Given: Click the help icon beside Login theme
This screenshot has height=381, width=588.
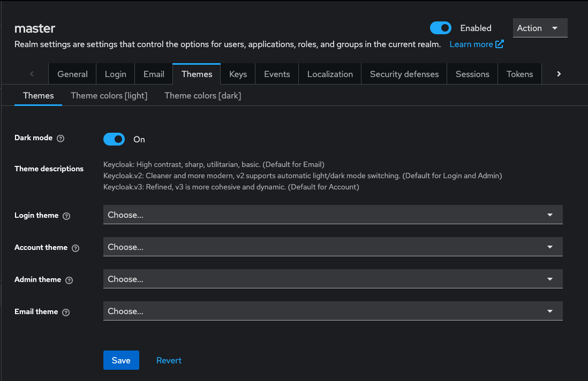Looking at the screenshot, I should click(x=66, y=216).
